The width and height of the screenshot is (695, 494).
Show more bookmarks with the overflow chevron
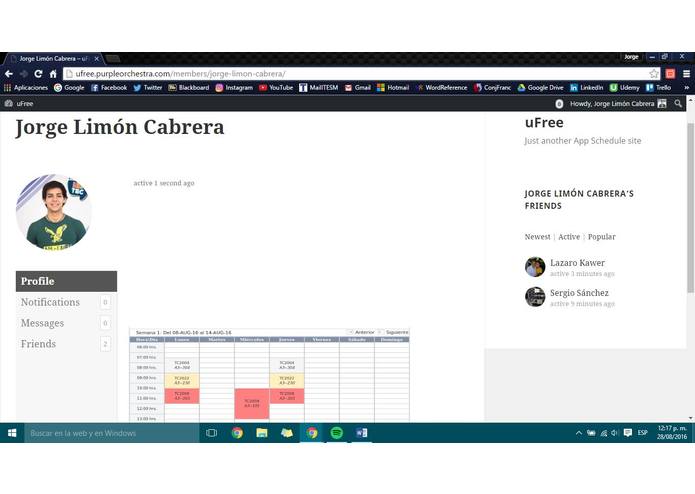[x=687, y=88]
